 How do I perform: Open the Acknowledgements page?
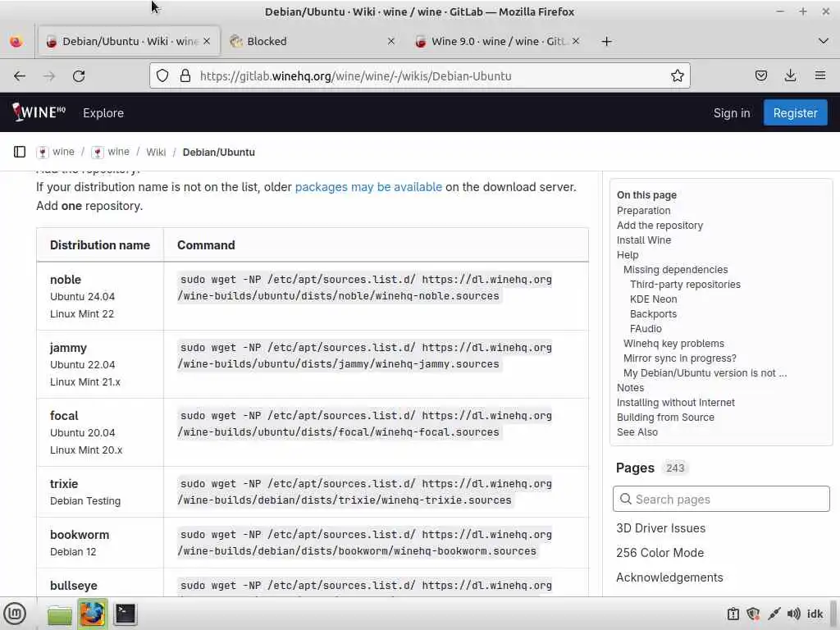tap(669, 577)
